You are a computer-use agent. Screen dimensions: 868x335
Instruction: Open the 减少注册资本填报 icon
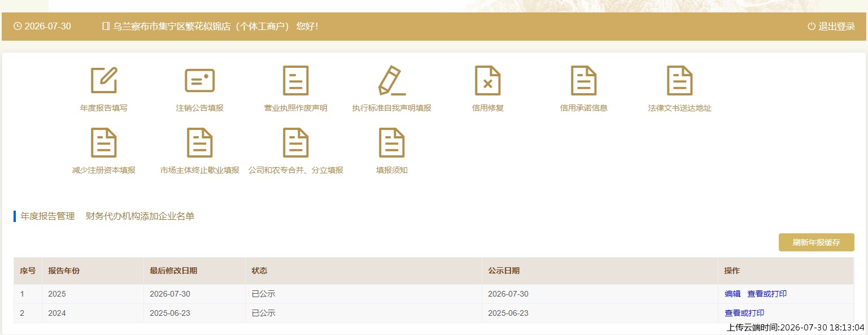[x=104, y=142]
